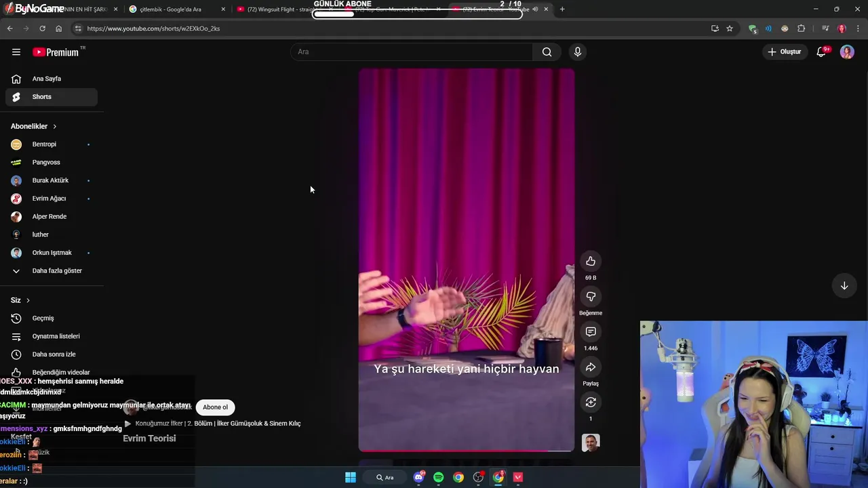This screenshot has height=488, width=868.
Task: Select Shorts in the sidebar
Action: (x=52, y=97)
